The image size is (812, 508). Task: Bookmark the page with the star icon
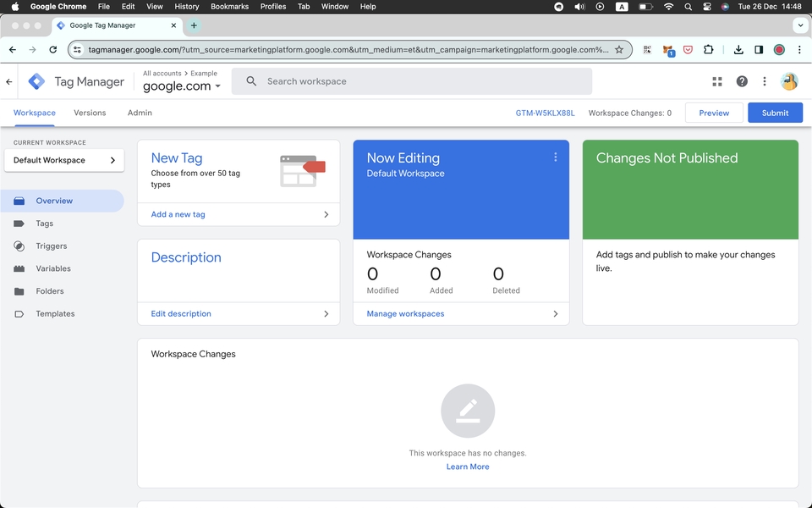pos(619,50)
